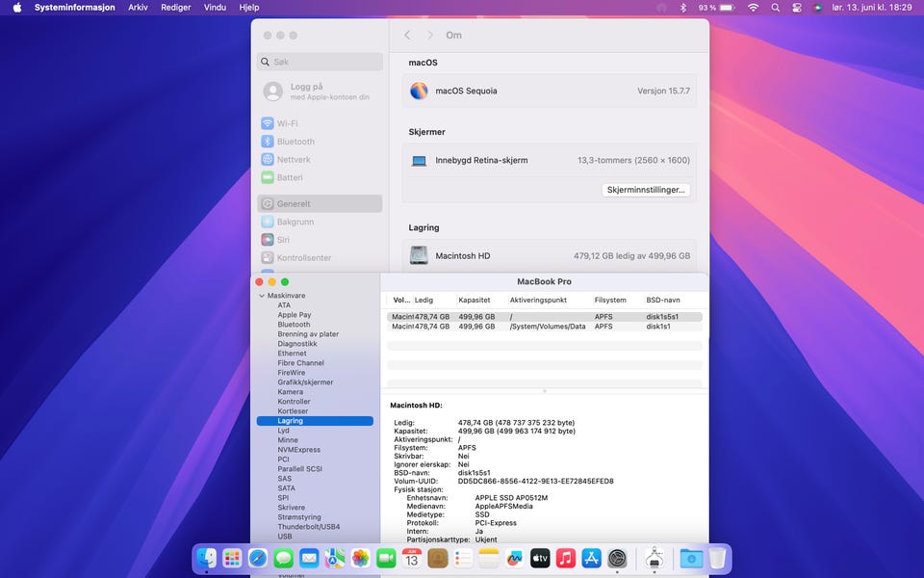
Task: Go forward in the Settings Om window
Action: coord(430,36)
